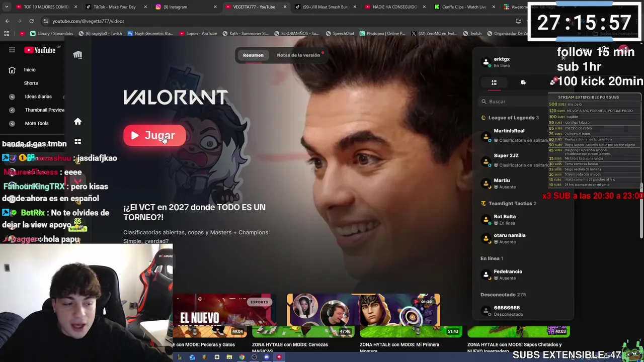The width and height of the screenshot is (644, 362).
Task: Click the browser forward arrow
Action: coord(19,21)
